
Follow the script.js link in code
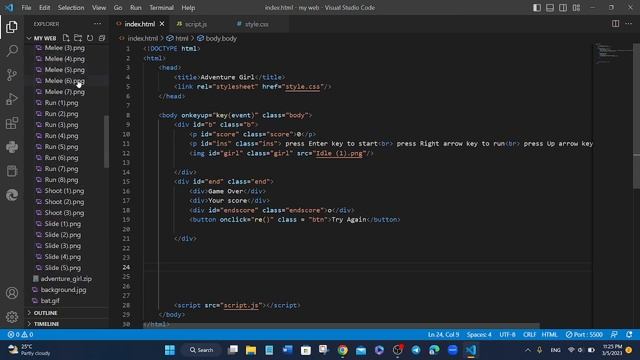[241, 305]
